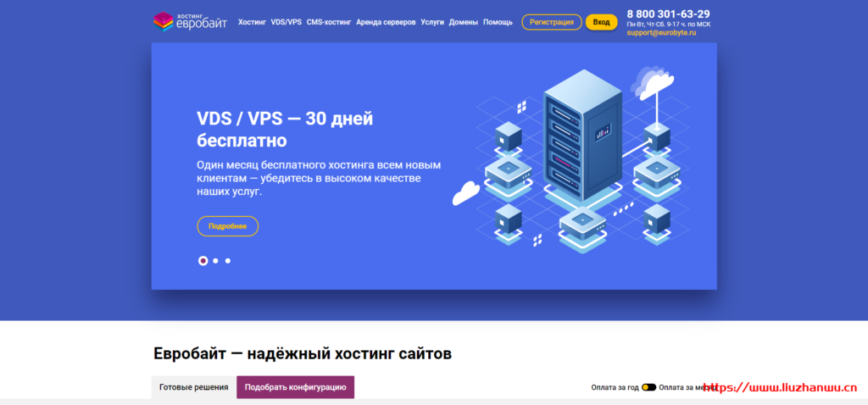Switch to the third carousel slide dot
868x405 pixels.
[x=227, y=261]
